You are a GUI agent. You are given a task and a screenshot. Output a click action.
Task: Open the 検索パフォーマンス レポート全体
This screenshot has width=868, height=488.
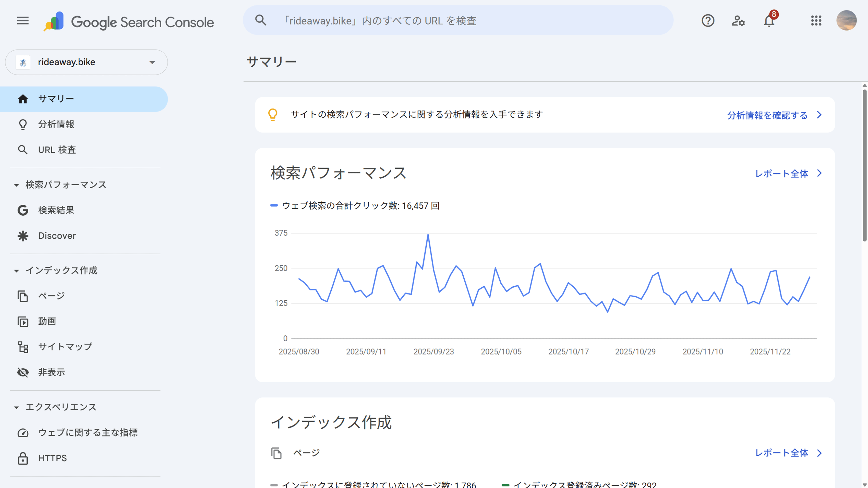click(782, 174)
